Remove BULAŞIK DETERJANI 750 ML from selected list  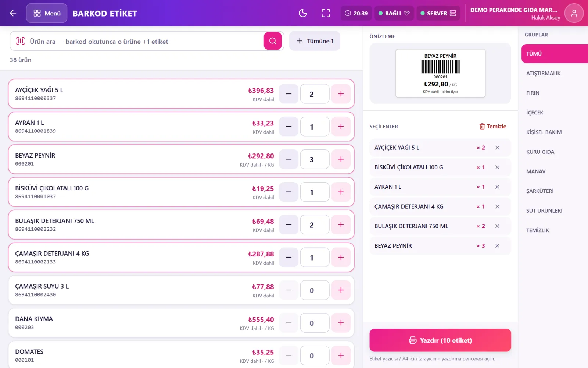(497, 226)
